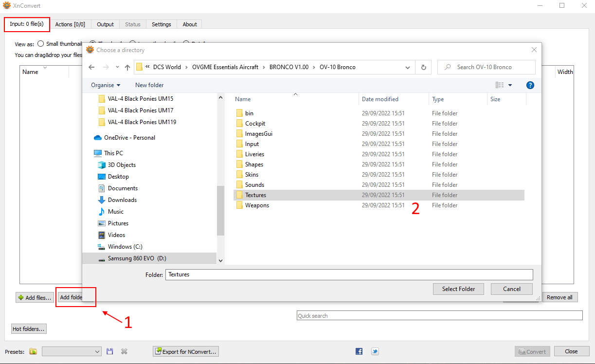Jump to the OVGME Essentials Aircraft breadcrumb
The width and height of the screenshot is (595, 364).
click(x=224, y=67)
